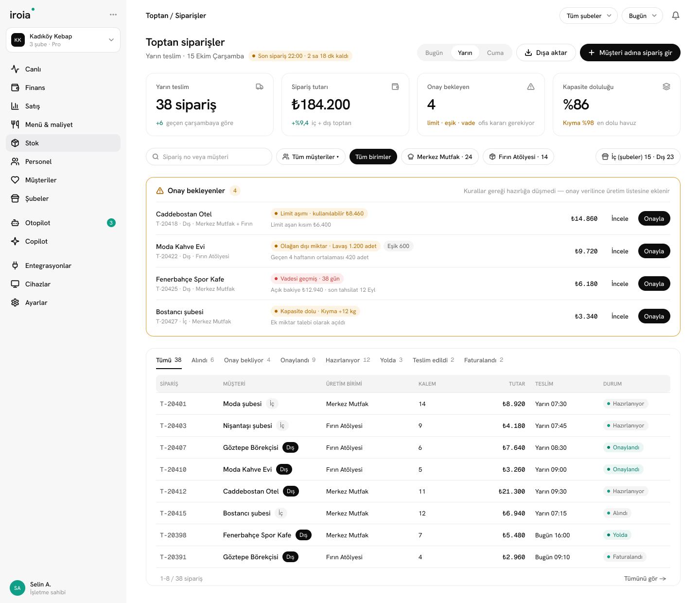
Task: Open Müşteriler section
Action: click(x=63, y=180)
